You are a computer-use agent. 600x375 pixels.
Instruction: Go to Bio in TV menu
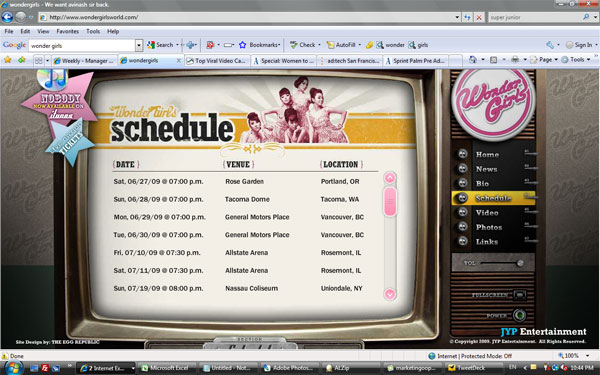482,184
